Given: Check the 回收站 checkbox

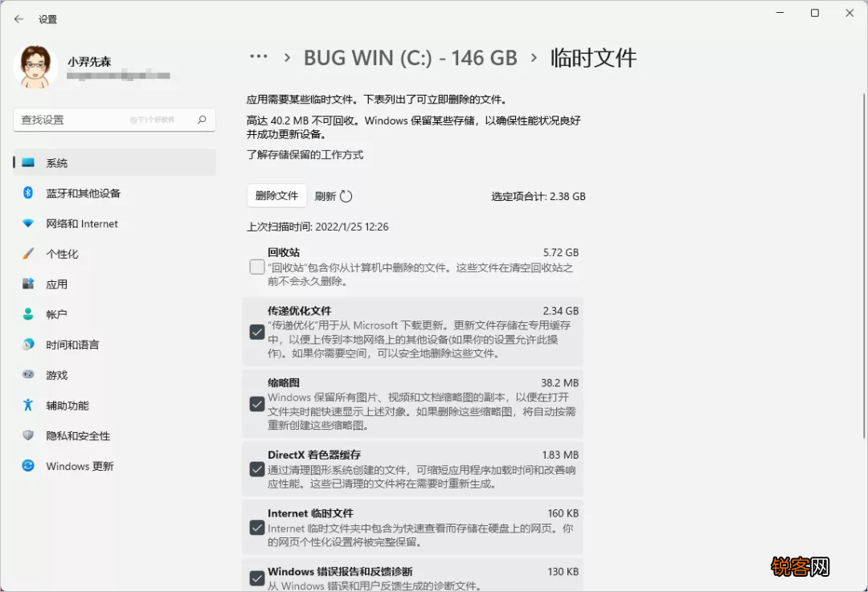Looking at the screenshot, I should [x=257, y=267].
